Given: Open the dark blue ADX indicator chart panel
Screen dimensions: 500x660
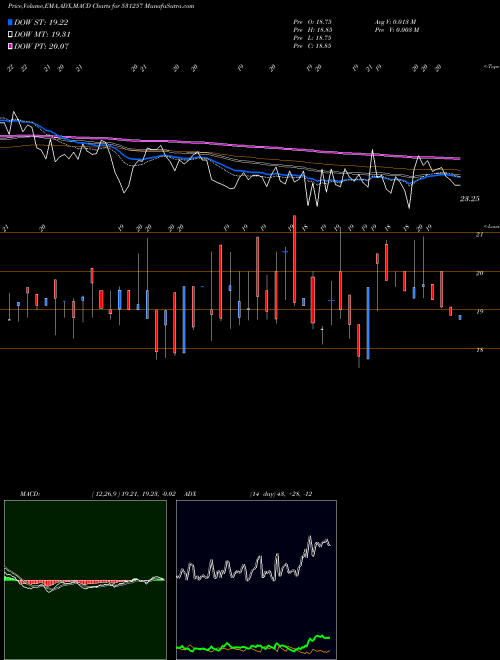Looking at the screenshot, I should (x=256, y=580).
